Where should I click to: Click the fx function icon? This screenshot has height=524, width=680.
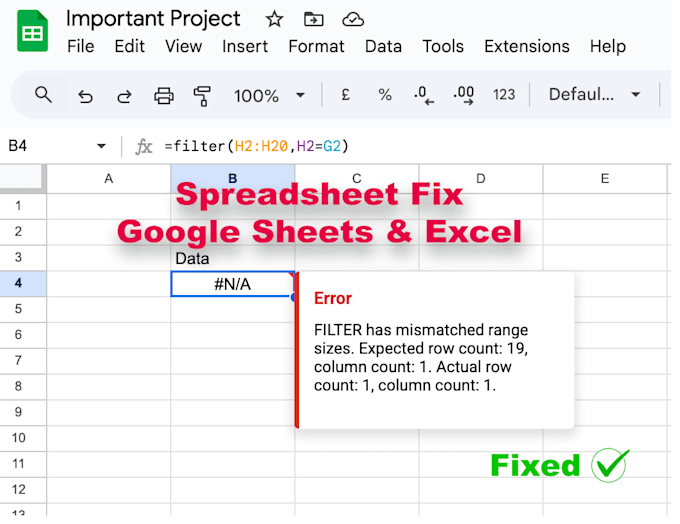tap(144, 147)
